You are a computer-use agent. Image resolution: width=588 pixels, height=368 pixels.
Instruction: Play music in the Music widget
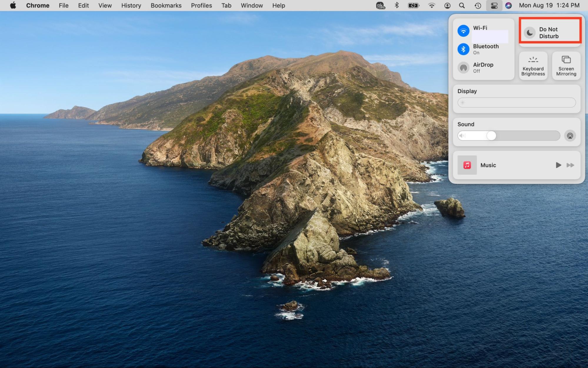558,165
